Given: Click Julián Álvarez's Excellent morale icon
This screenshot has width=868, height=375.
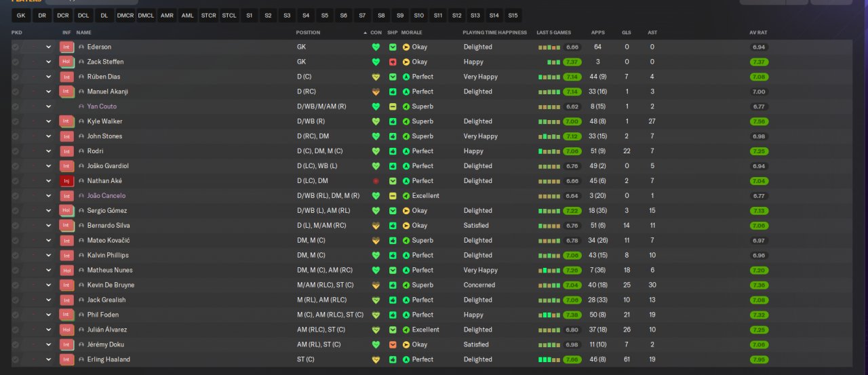Looking at the screenshot, I should point(406,330).
